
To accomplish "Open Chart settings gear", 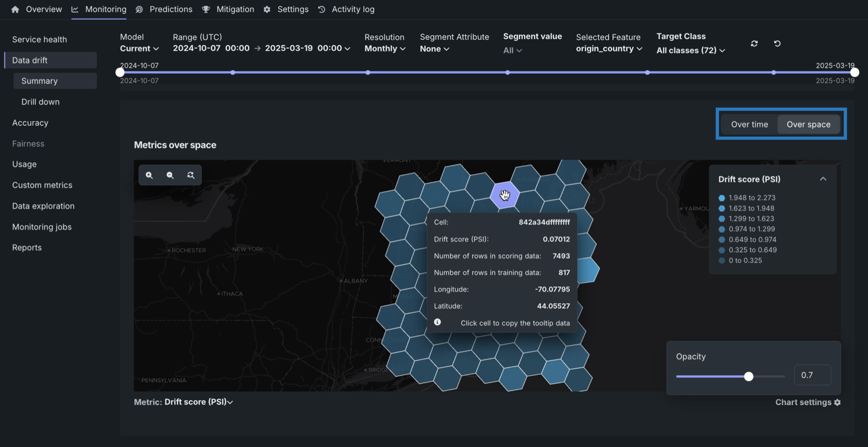I will [837, 403].
